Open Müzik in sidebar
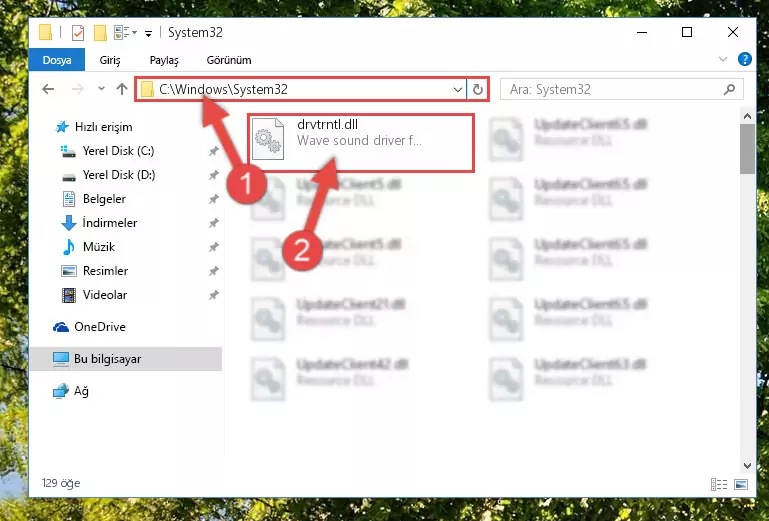769x521 pixels. 99,247
